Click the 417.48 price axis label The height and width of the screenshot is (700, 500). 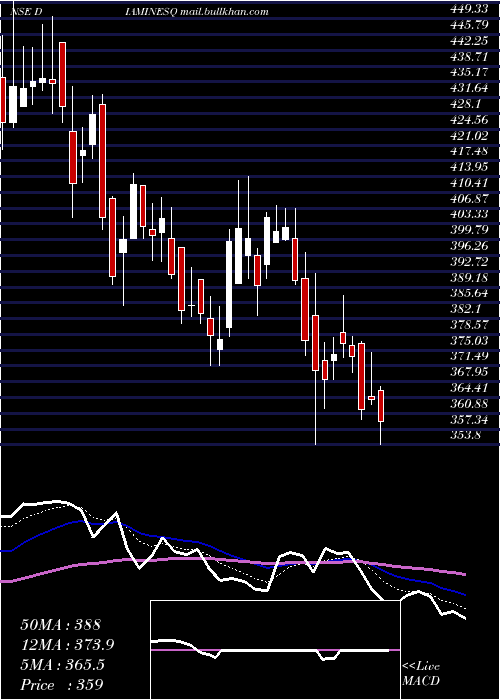[x=471, y=151]
